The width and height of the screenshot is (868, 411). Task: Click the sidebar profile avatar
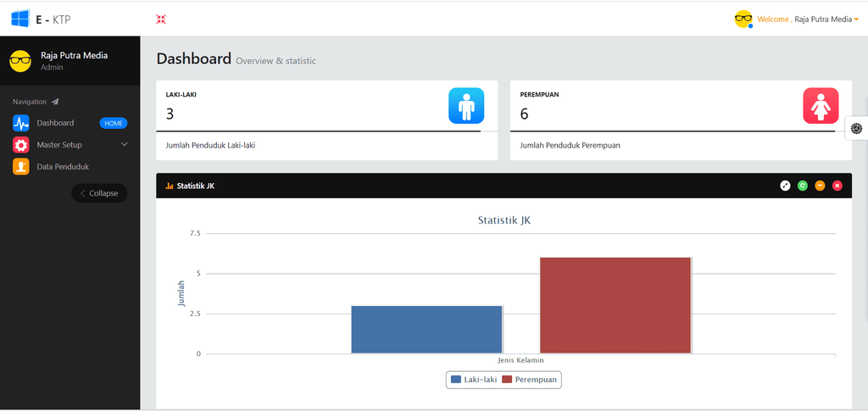(20, 61)
